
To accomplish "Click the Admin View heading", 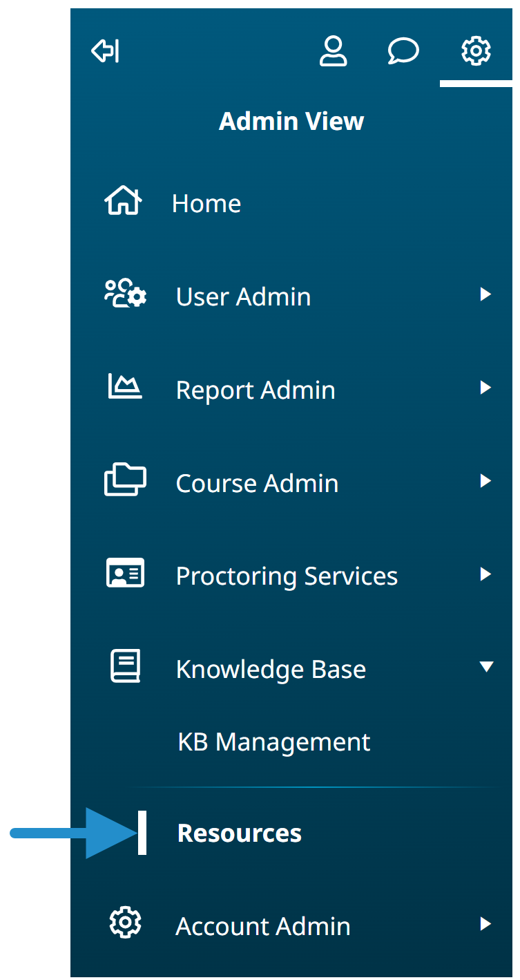I will [291, 122].
